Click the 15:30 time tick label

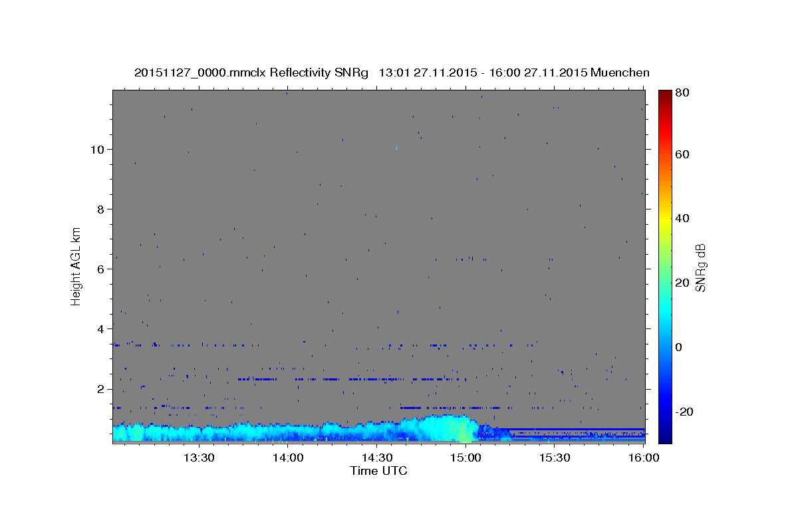click(x=555, y=458)
